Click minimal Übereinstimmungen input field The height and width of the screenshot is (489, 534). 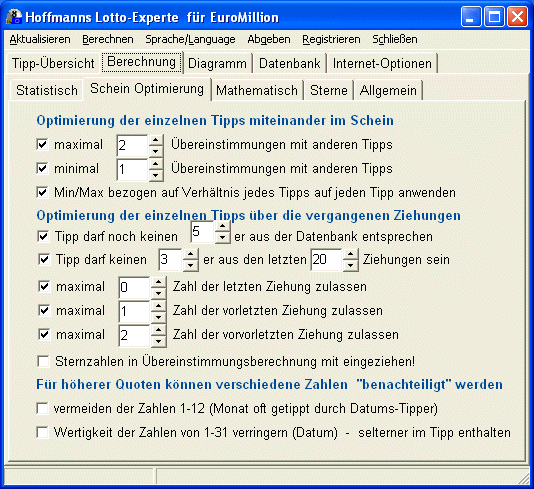tap(132, 170)
